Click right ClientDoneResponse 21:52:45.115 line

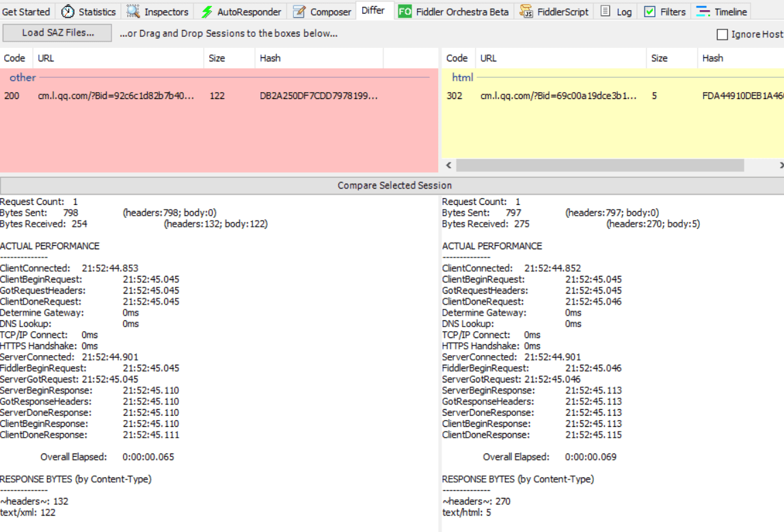pyautogui.click(x=532, y=435)
